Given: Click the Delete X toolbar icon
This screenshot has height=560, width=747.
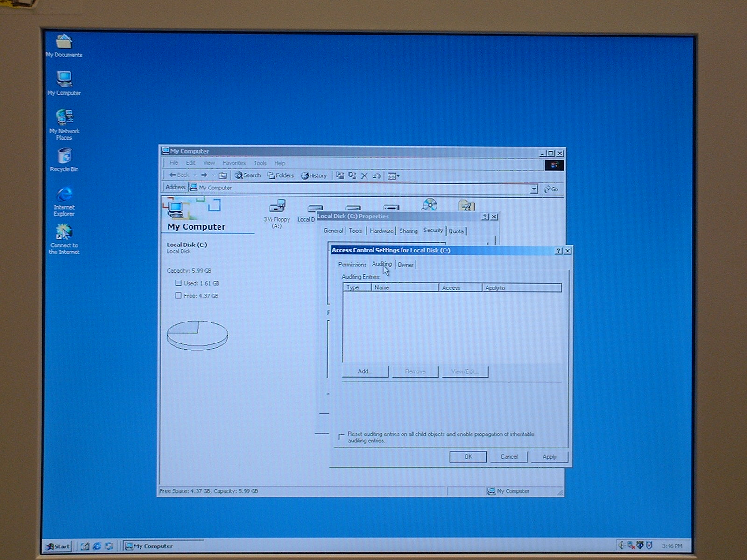Looking at the screenshot, I should 364,176.
